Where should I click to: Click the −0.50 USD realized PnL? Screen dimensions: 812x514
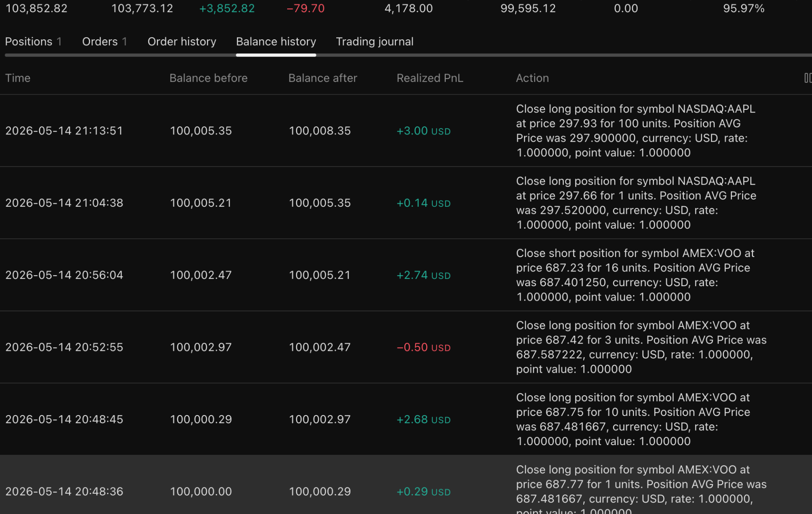pyautogui.click(x=424, y=347)
